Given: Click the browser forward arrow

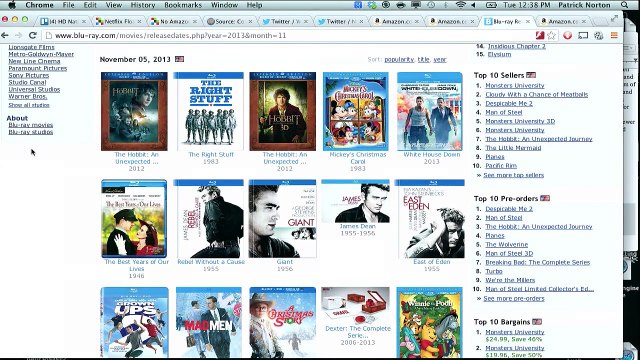Looking at the screenshot, I should pos(18,36).
